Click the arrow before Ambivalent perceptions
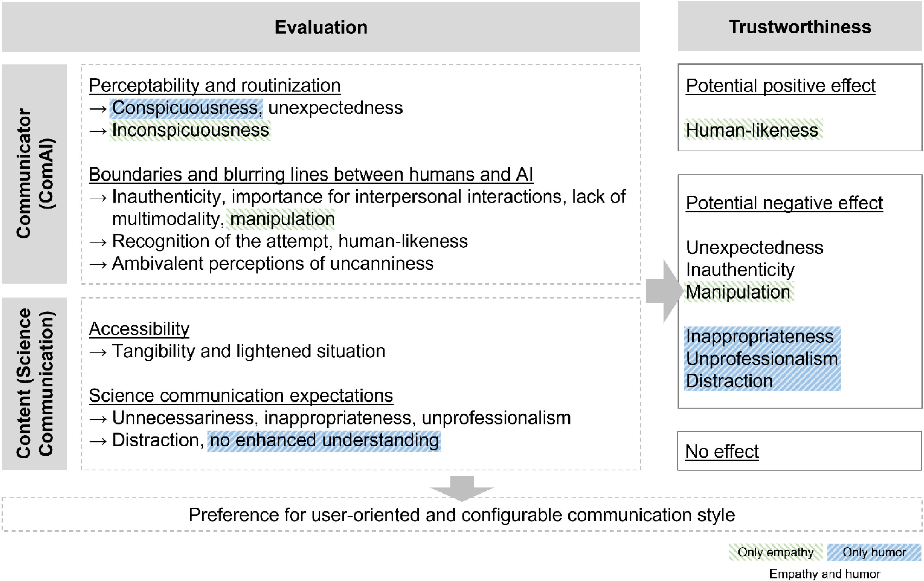 click(x=98, y=265)
